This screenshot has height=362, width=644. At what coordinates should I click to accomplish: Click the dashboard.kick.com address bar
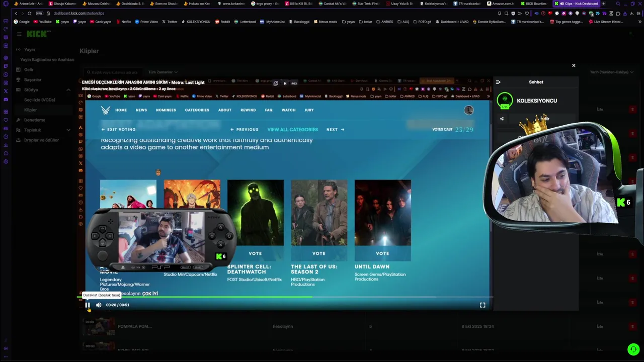pyautogui.click(x=79, y=13)
